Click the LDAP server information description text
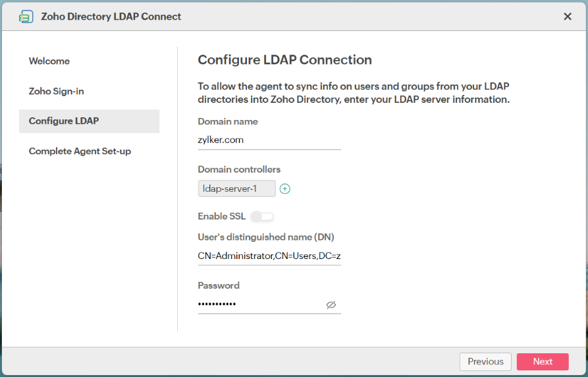The width and height of the screenshot is (588, 377). coord(354,94)
